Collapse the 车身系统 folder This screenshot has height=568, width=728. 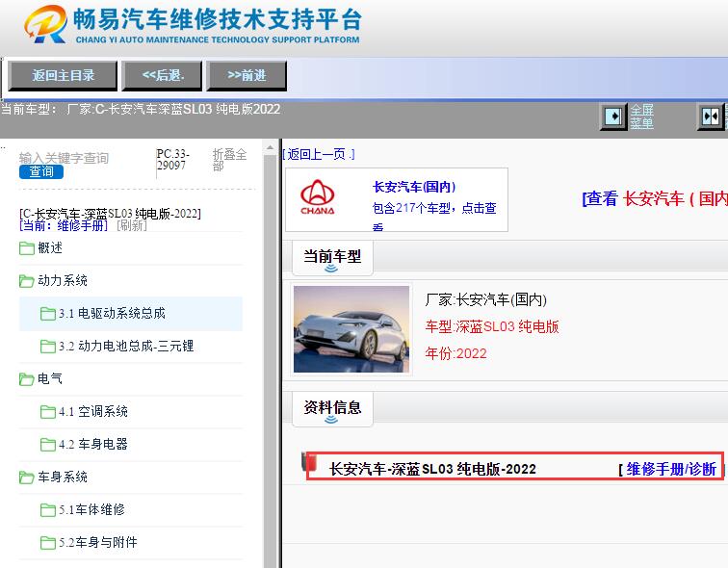click(63, 477)
